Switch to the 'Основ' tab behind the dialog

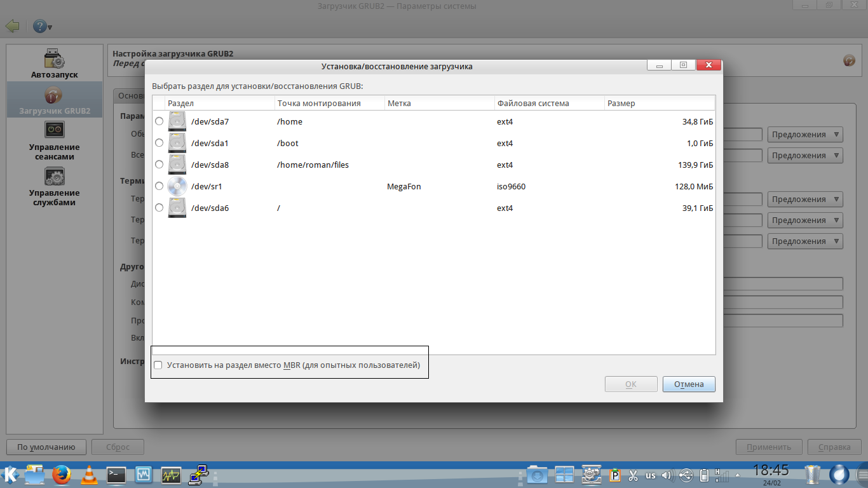(x=129, y=95)
